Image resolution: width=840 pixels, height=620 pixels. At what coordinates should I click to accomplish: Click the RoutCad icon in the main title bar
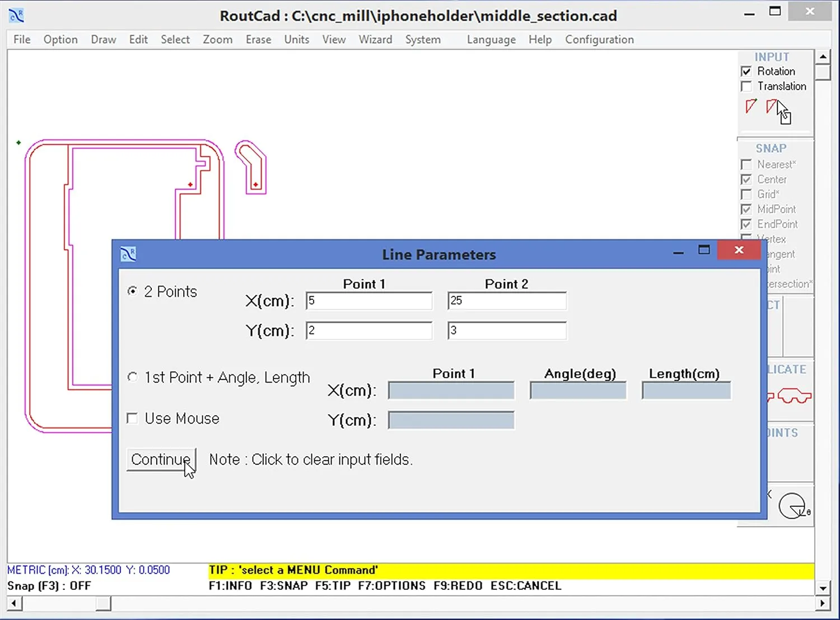point(16,15)
